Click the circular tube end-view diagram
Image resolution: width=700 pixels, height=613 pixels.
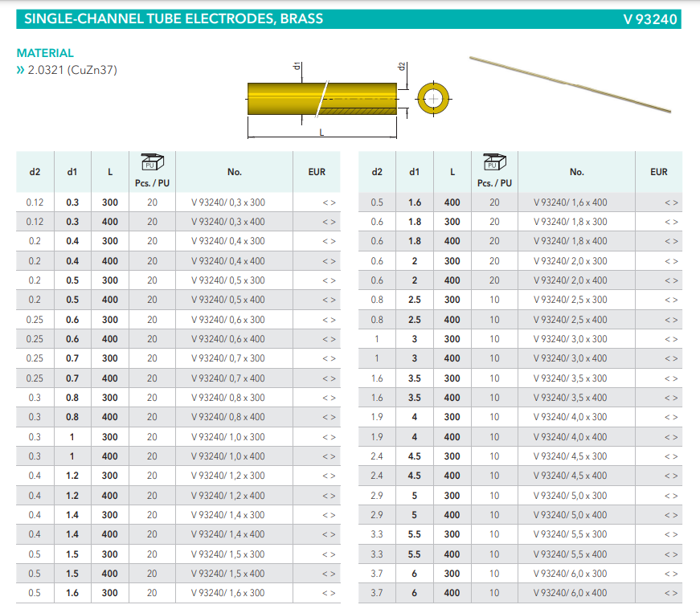point(433,98)
